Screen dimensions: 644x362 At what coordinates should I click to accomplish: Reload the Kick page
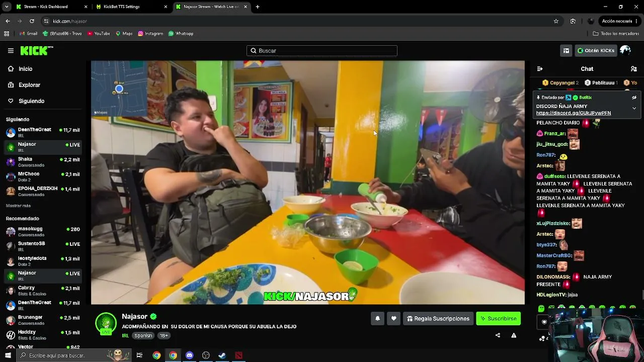[32, 21]
